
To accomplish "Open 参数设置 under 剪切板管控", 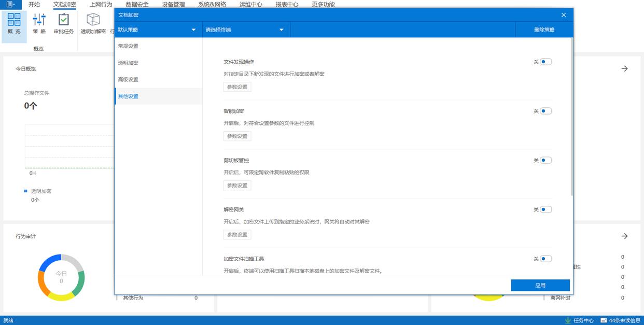I will [237, 185].
